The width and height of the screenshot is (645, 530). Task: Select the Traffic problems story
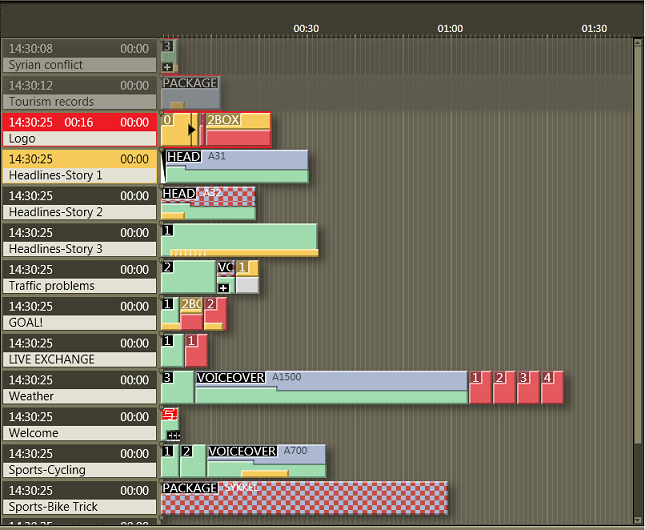[x=79, y=277]
